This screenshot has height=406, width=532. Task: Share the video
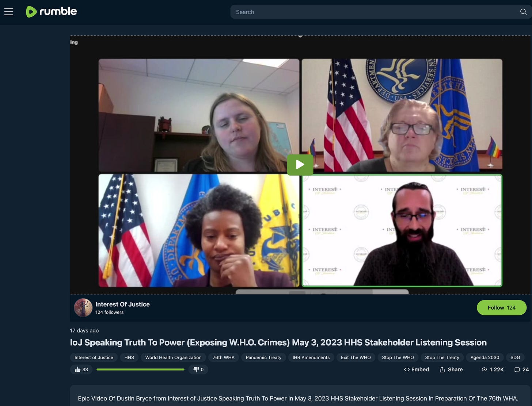(451, 369)
